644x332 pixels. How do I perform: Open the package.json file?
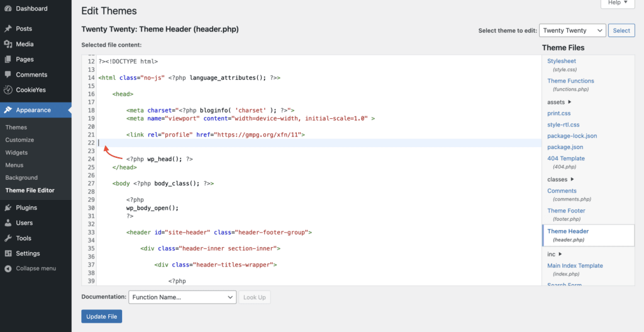[x=565, y=147]
